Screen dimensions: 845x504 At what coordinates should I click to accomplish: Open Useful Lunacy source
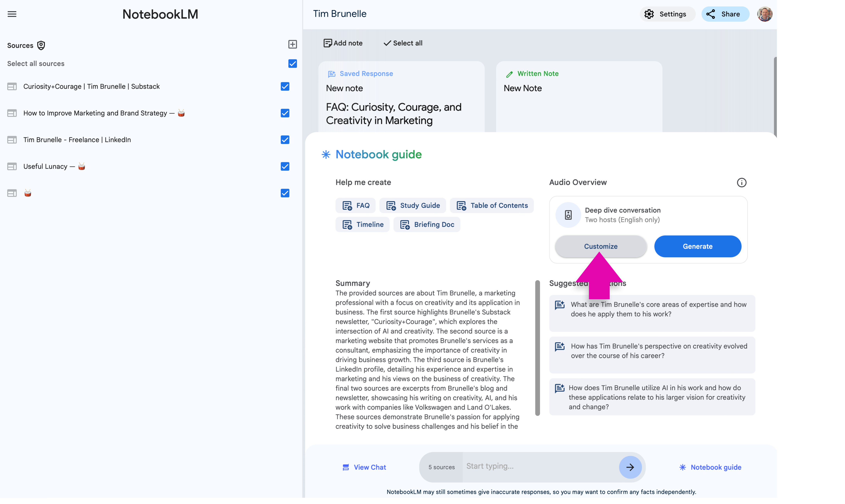pos(54,167)
